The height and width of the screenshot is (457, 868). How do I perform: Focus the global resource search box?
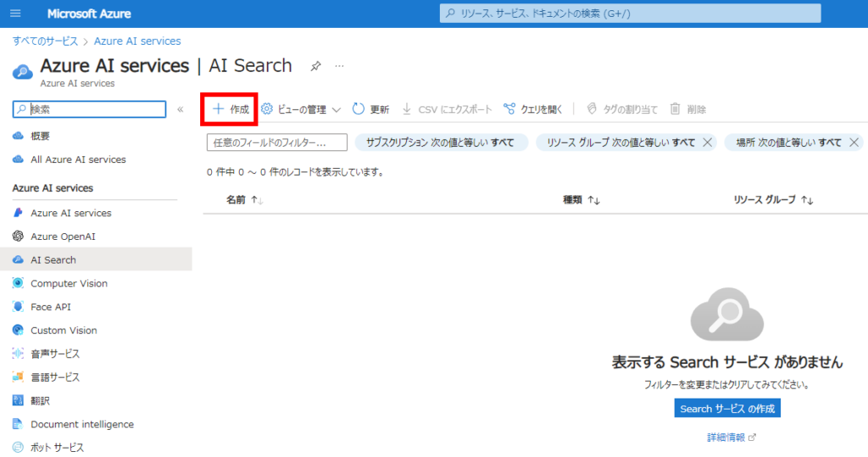[630, 14]
